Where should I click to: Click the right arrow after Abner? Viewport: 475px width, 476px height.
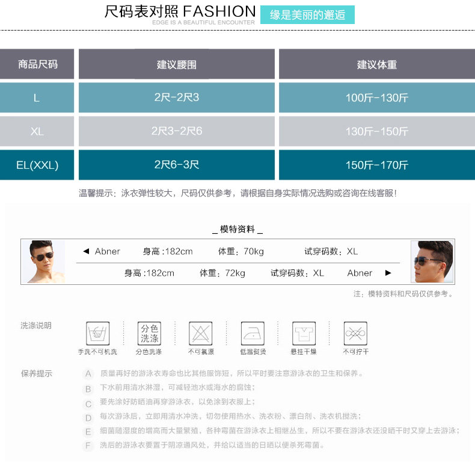point(388,273)
